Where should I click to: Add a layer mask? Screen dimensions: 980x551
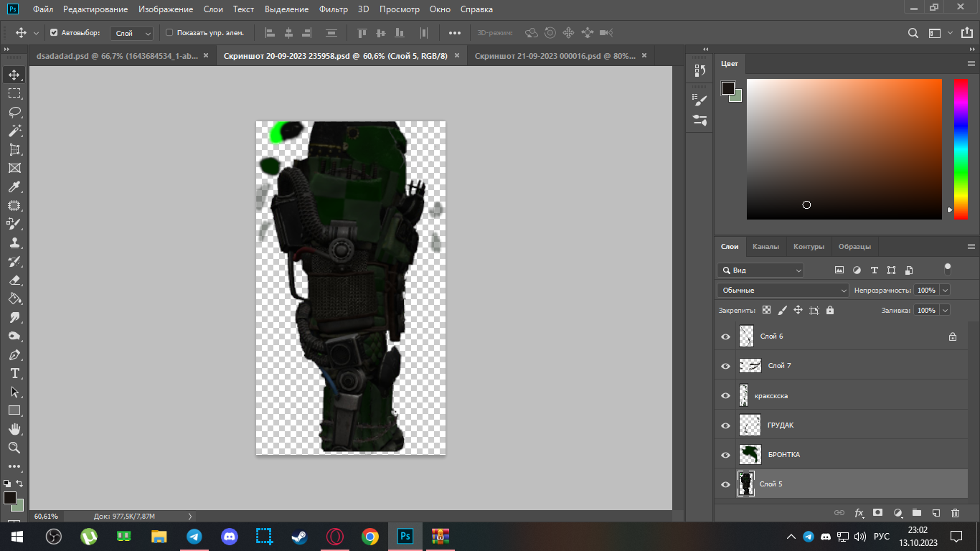pos(877,513)
